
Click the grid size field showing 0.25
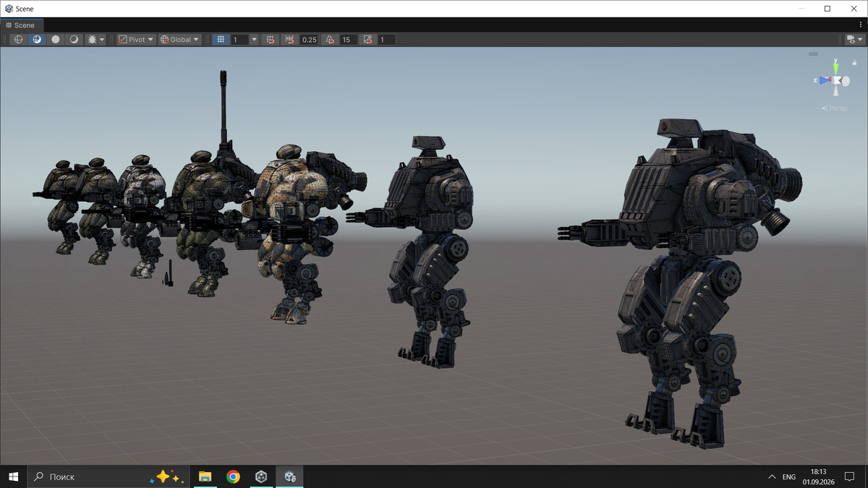pos(310,40)
